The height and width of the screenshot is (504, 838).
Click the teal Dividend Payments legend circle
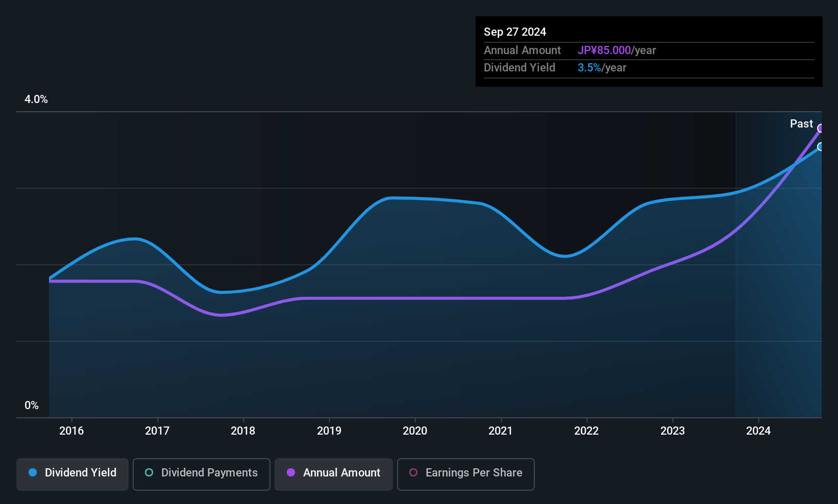coord(149,472)
